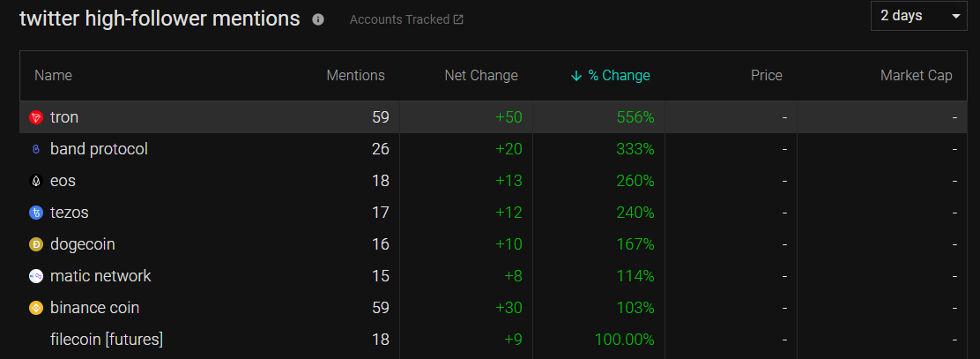This screenshot has width=980, height=359.
Task: Click the matic network coin icon
Action: coord(35,276)
